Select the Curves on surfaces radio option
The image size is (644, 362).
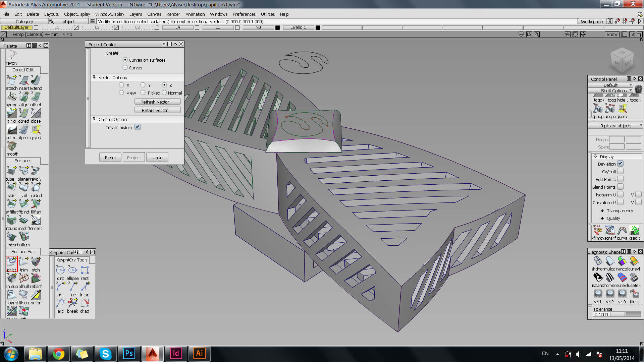pos(125,60)
